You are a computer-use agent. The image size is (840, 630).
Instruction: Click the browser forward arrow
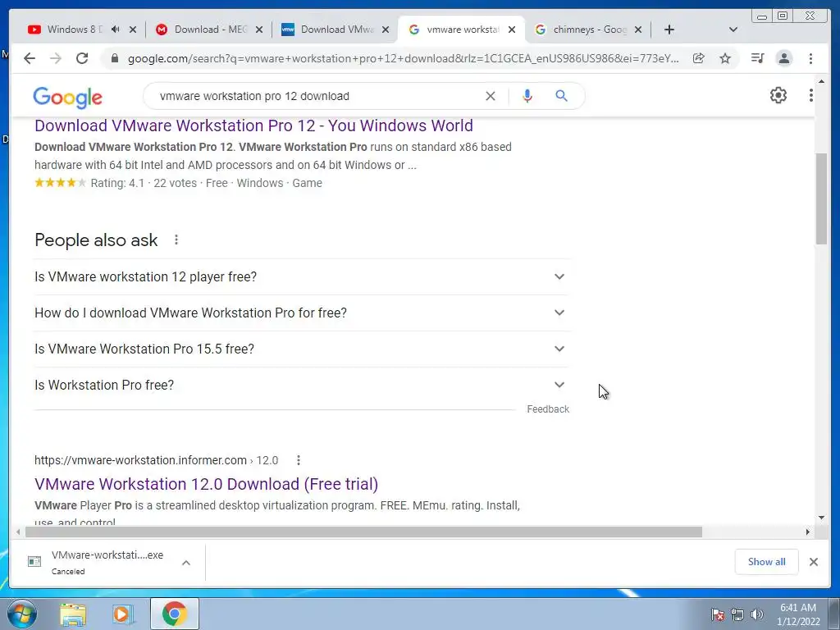click(56, 58)
